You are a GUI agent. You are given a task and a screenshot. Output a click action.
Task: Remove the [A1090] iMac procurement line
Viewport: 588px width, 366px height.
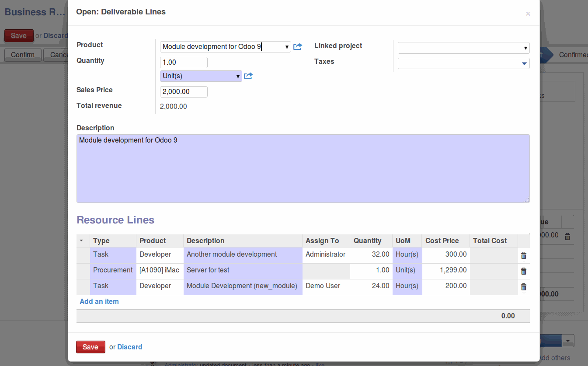(523, 271)
